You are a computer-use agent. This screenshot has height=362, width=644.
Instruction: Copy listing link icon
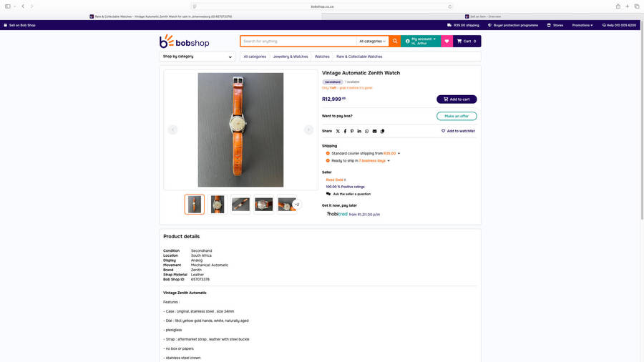[382, 132]
